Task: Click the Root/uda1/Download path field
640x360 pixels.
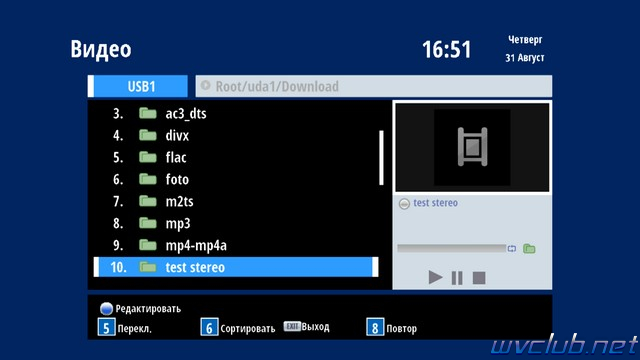Action: (373, 86)
